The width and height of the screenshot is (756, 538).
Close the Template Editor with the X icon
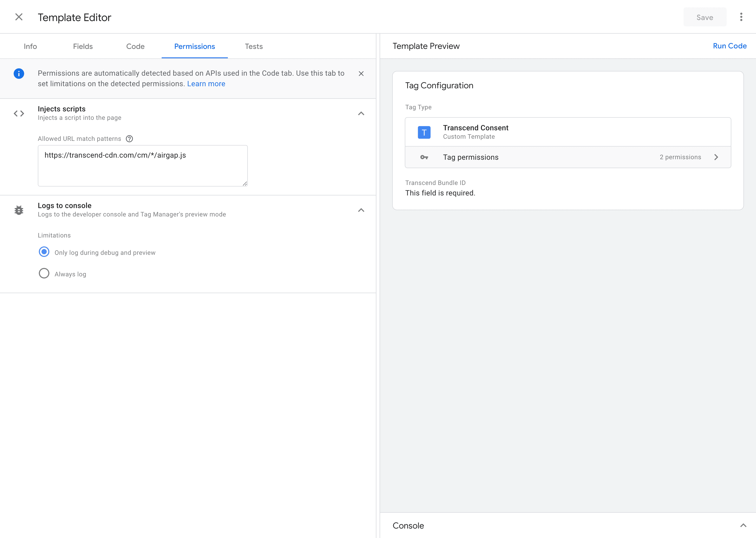click(19, 17)
